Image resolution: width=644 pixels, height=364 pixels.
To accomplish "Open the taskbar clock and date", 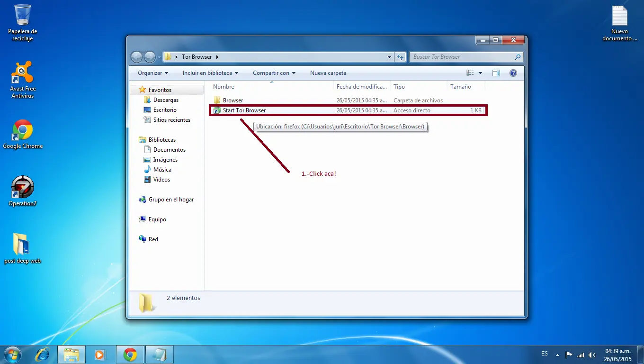I will [x=618, y=355].
